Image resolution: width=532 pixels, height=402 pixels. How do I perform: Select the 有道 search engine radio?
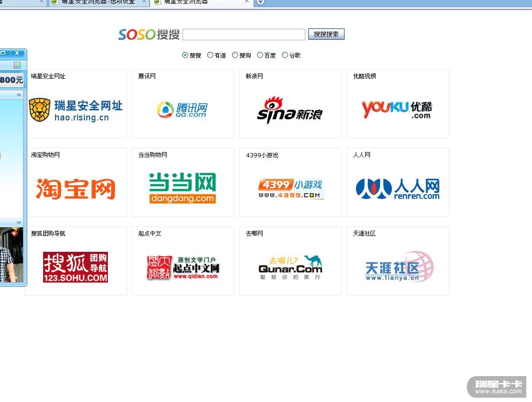(210, 55)
